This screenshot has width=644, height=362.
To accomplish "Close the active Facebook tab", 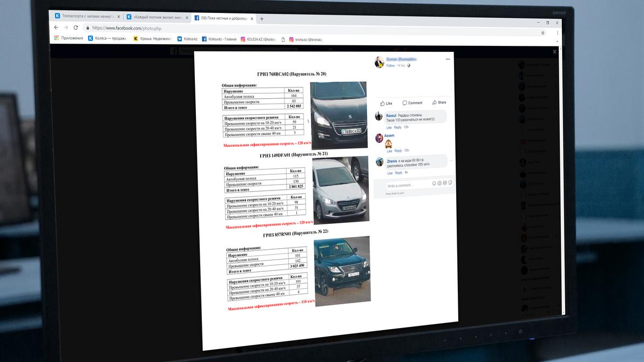I will (x=252, y=18).
